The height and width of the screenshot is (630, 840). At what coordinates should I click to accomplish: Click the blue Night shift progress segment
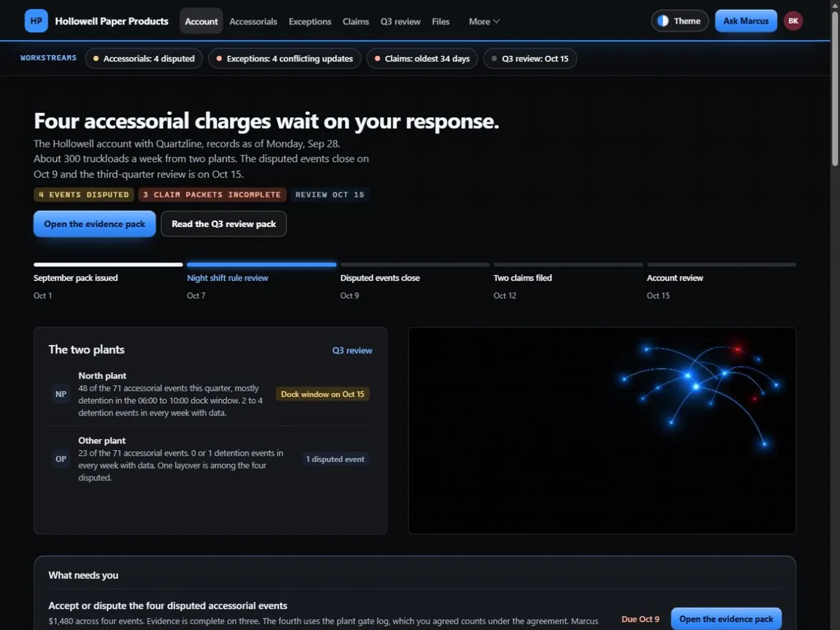(x=262, y=265)
